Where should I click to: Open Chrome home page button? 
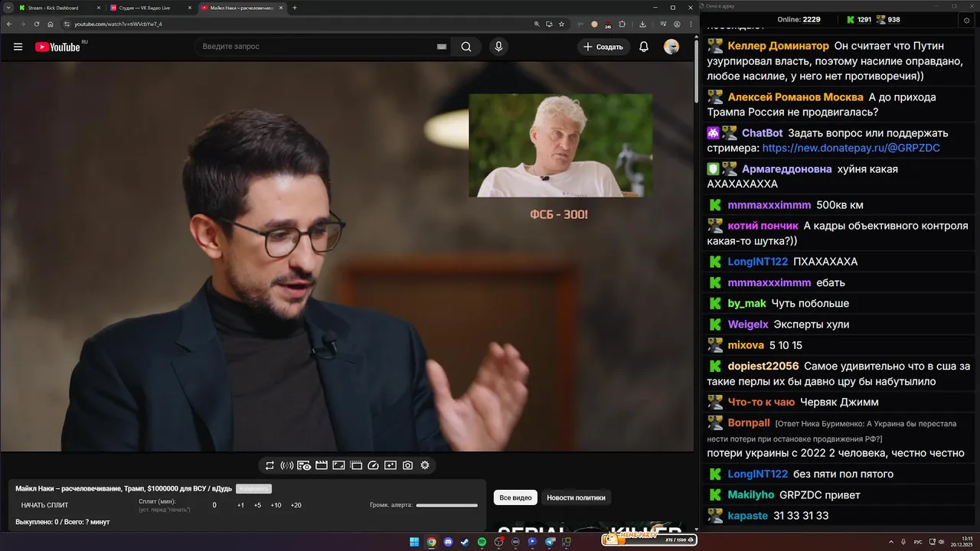(51, 24)
